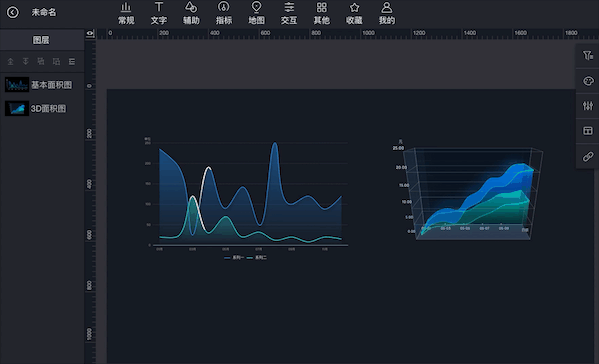Open the link chain icon
This screenshot has height=364, width=599.
[588, 157]
